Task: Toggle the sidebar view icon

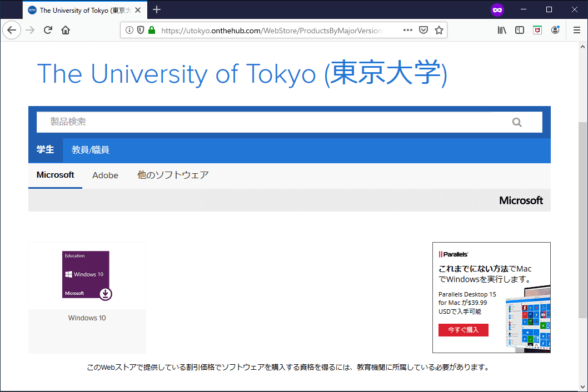Action: [520, 30]
